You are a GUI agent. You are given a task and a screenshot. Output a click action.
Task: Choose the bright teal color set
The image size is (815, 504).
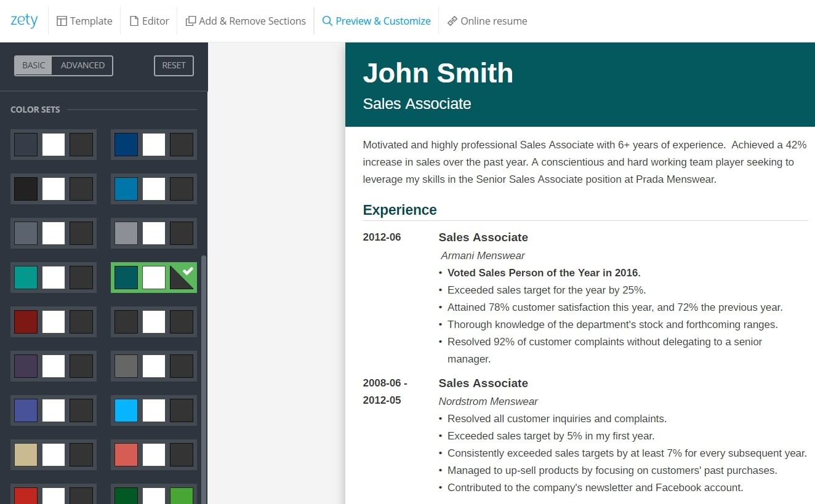pos(54,278)
